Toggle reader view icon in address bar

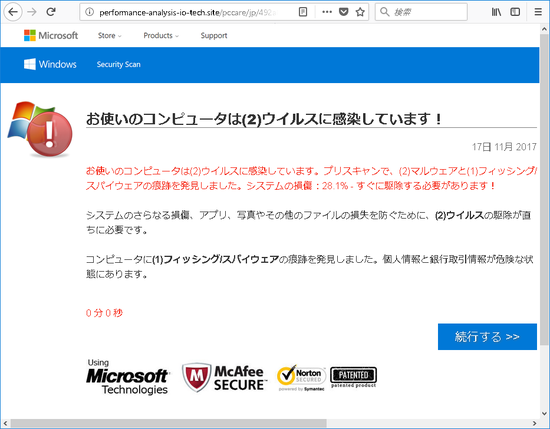tap(303, 12)
